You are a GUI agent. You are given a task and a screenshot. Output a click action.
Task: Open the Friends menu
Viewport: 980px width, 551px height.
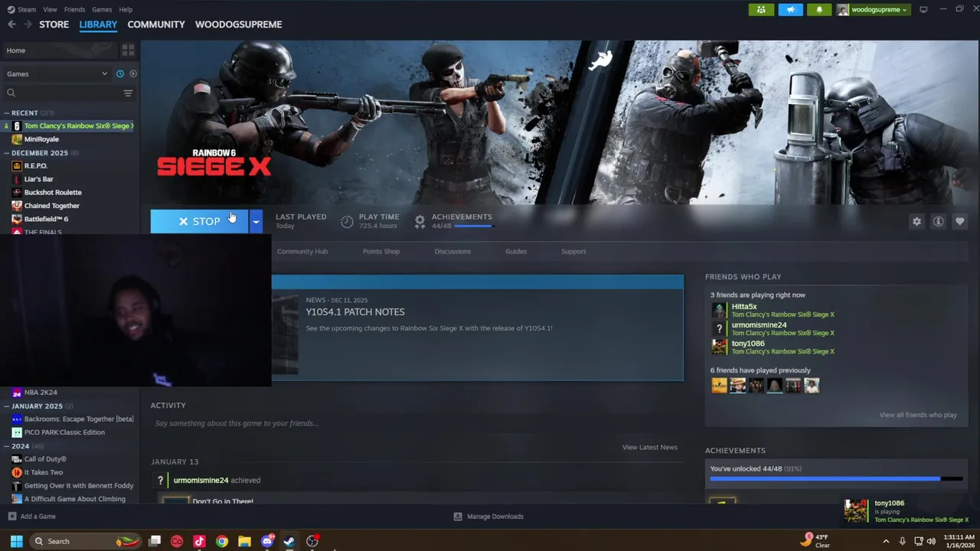[x=74, y=9]
